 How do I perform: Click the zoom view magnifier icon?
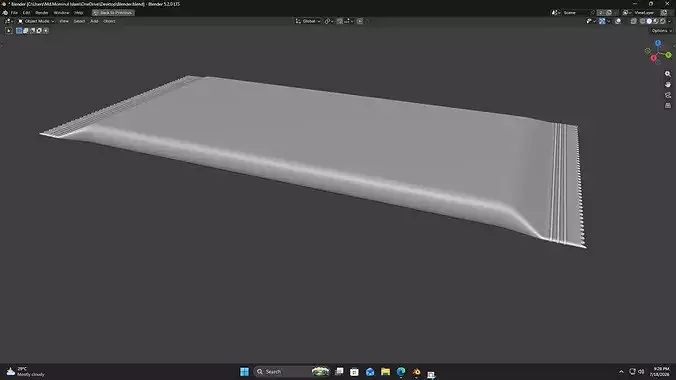(668, 74)
